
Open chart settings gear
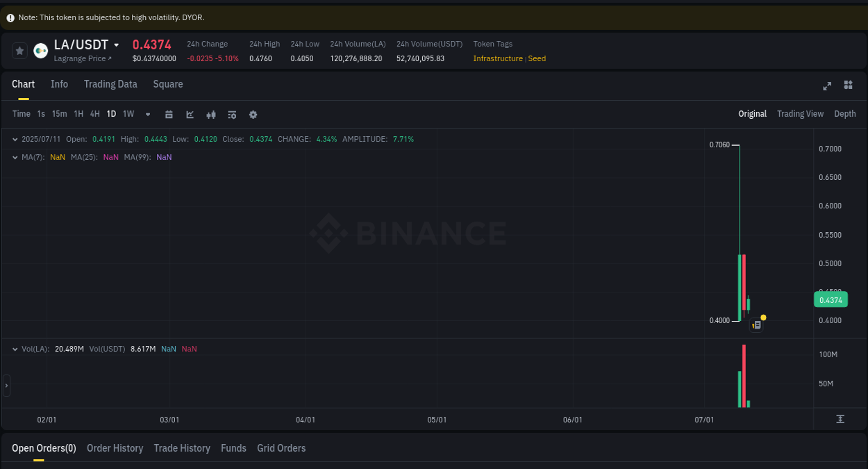click(253, 114)
